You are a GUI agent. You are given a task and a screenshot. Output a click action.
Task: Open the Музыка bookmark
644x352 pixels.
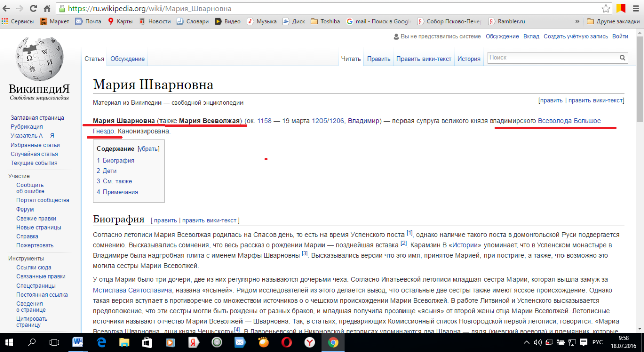pos(262,21)
